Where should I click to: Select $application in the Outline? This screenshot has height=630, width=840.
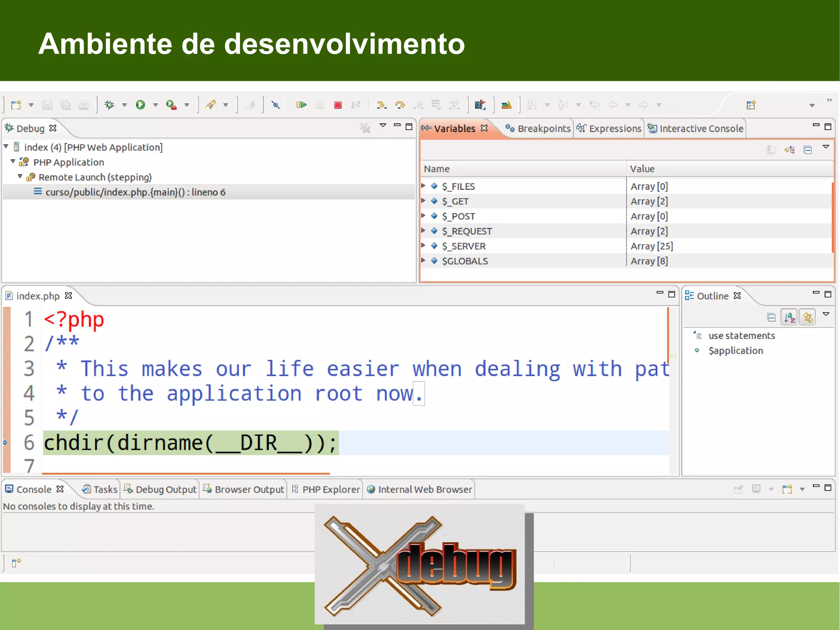pos(735,351)
